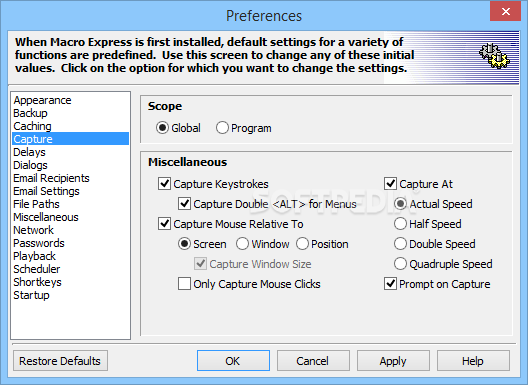The height and width of the screenshot is (385, 528).
Task: Open Help for Preferences
Action: pyautogui.click(x=473, y=361)
